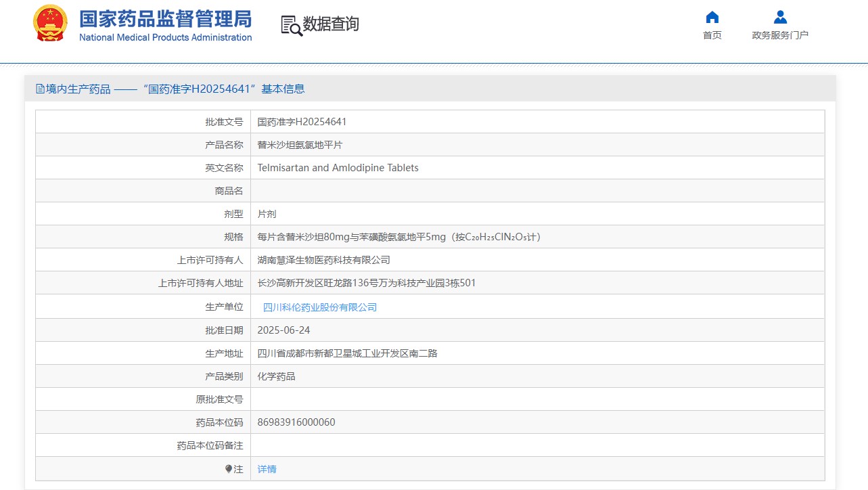Image resolution: width=868 pixels, height=490 pixels.
Task: Open the 政务服务门户 link
Action: (x=780, y=35)
